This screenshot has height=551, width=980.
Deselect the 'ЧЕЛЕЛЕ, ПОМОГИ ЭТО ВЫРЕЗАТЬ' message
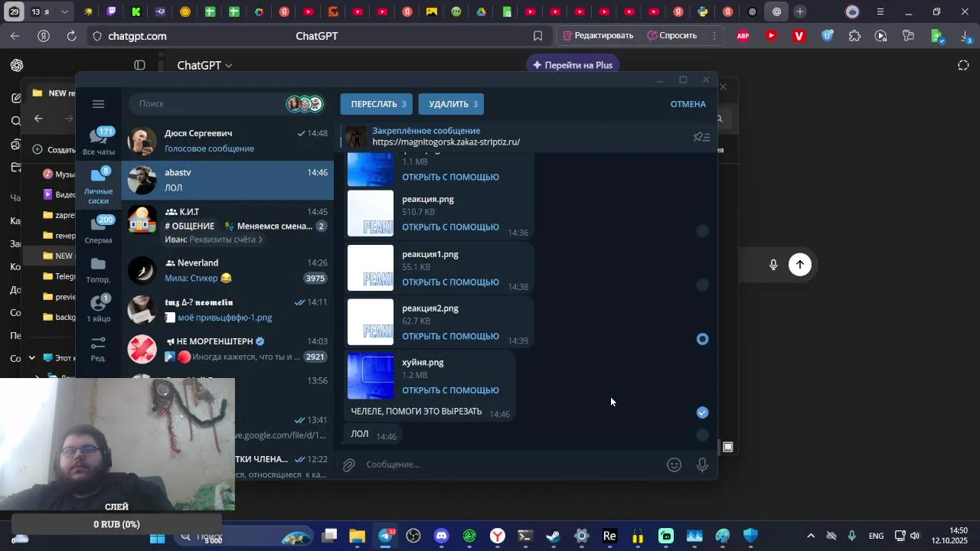click(x=702, y=412)
